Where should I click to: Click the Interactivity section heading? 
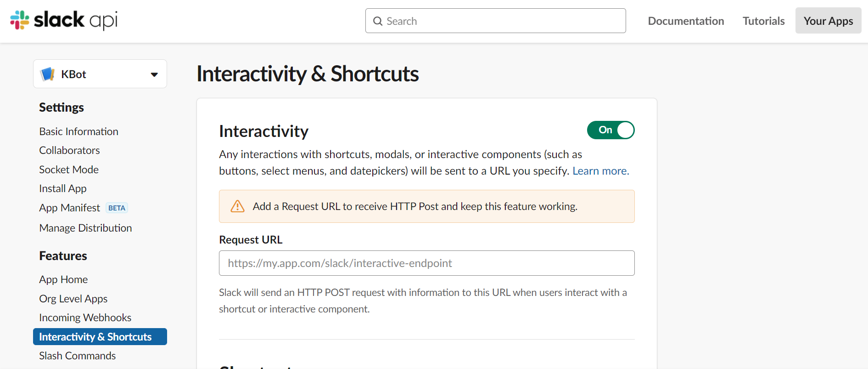264,131
